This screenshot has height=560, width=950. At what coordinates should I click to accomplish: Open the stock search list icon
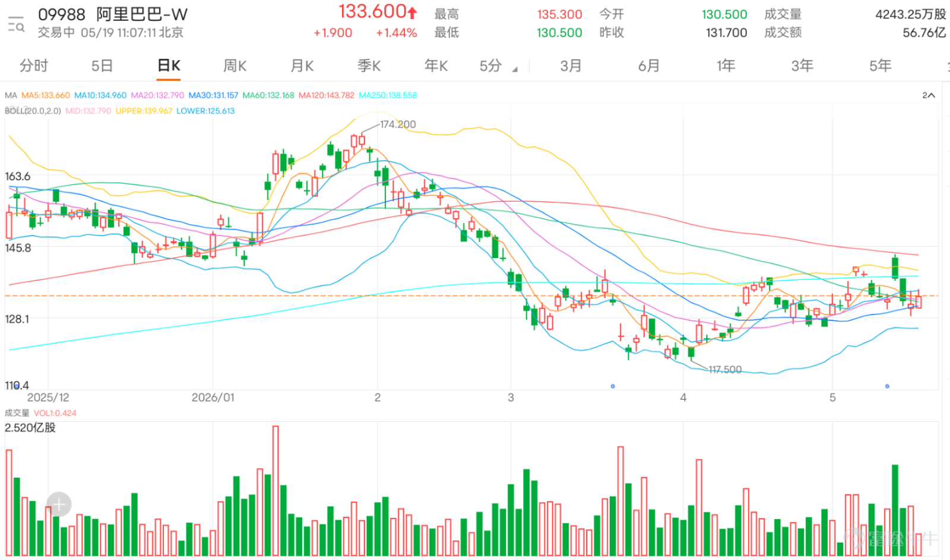click(16, 24)
